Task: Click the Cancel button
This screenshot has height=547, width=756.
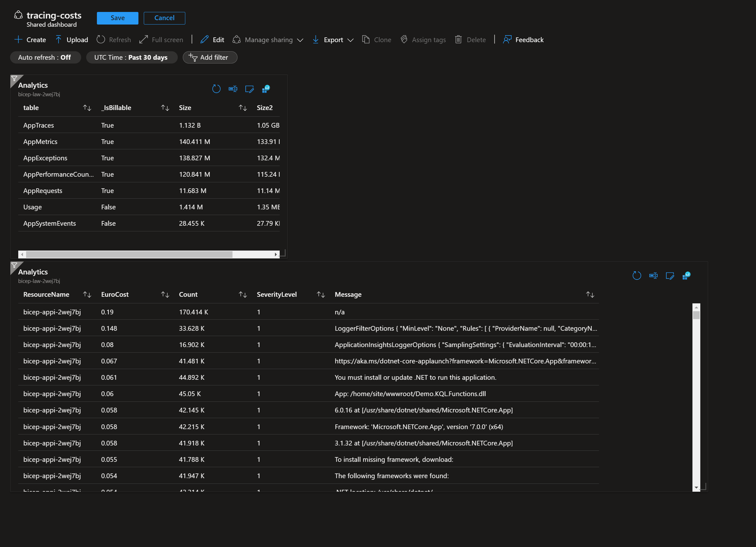Action: [x=164, y=18]
